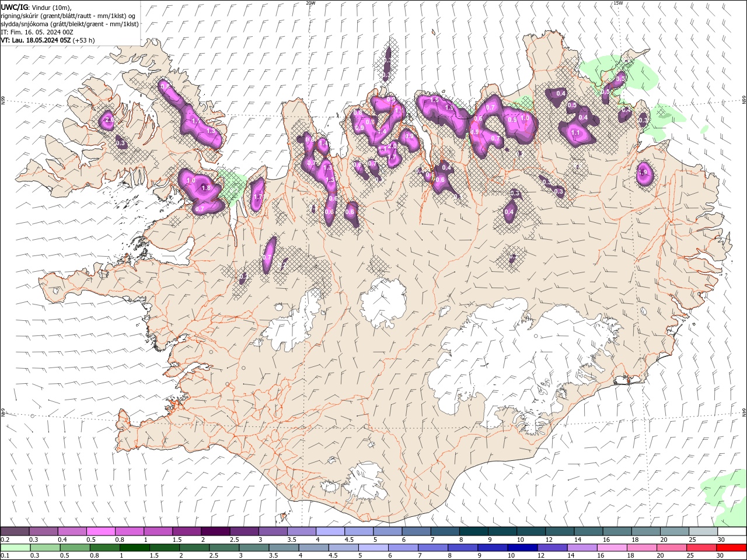Select the purple 1.5 swatch in upper legend row
Screen dimensions: 747x560
pyautogui.click(x=187, y=531)
